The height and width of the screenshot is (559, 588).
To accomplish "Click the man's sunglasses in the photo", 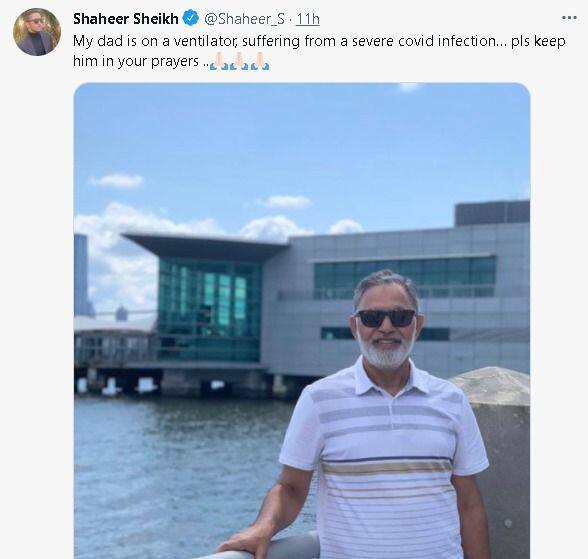I will [386, 318].
